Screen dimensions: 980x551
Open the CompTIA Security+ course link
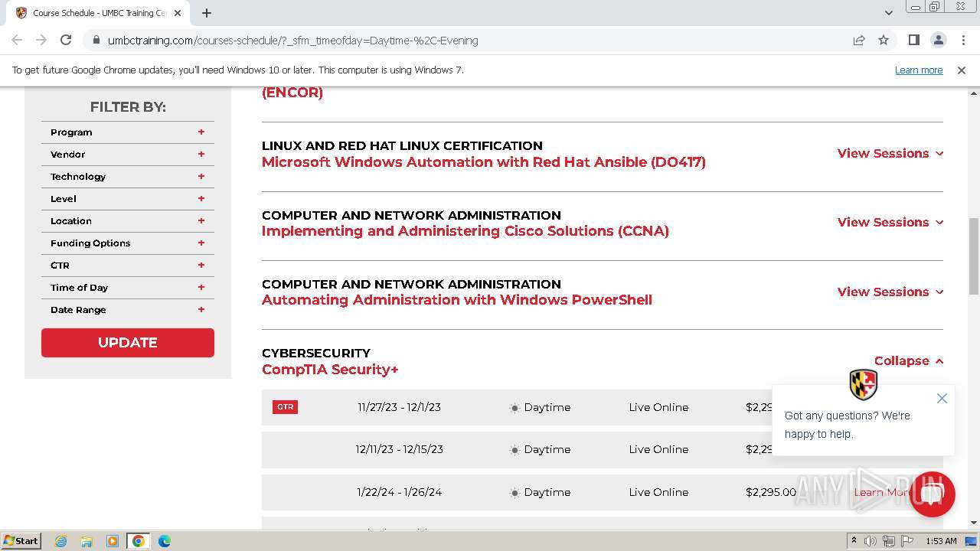point(330,370)
